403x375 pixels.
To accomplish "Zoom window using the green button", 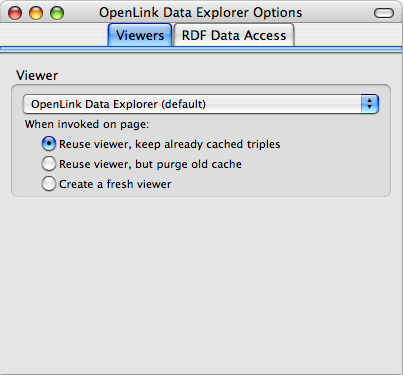I will pos(57,13).
